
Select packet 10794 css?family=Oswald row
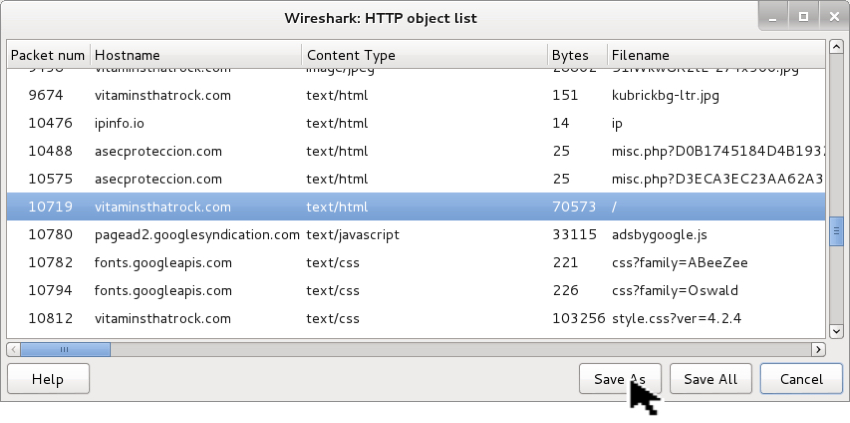point(416,290)
